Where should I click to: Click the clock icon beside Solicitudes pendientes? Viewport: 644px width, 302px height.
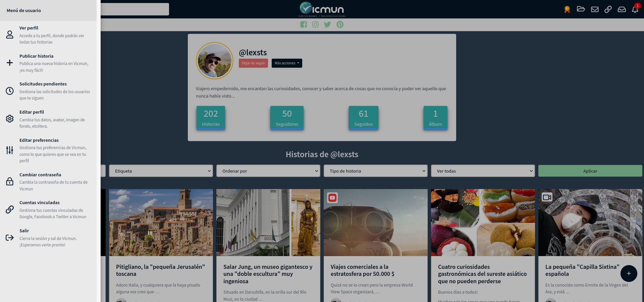click(x=10, y=91)
